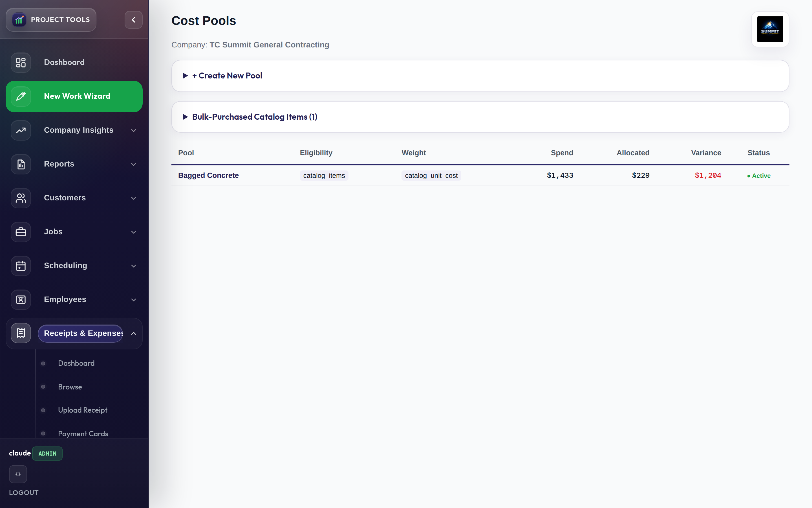The height and width of the screenshot is (508, 812).
Task: Click the $229 allocated value
Action: (x=641, y=175)
